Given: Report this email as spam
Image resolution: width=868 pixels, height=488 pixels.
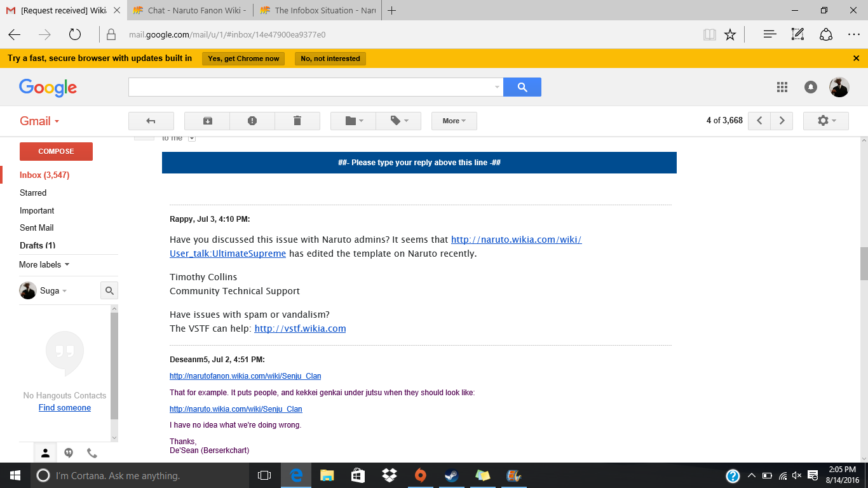Looking at the screenshot, I should 252,121.
